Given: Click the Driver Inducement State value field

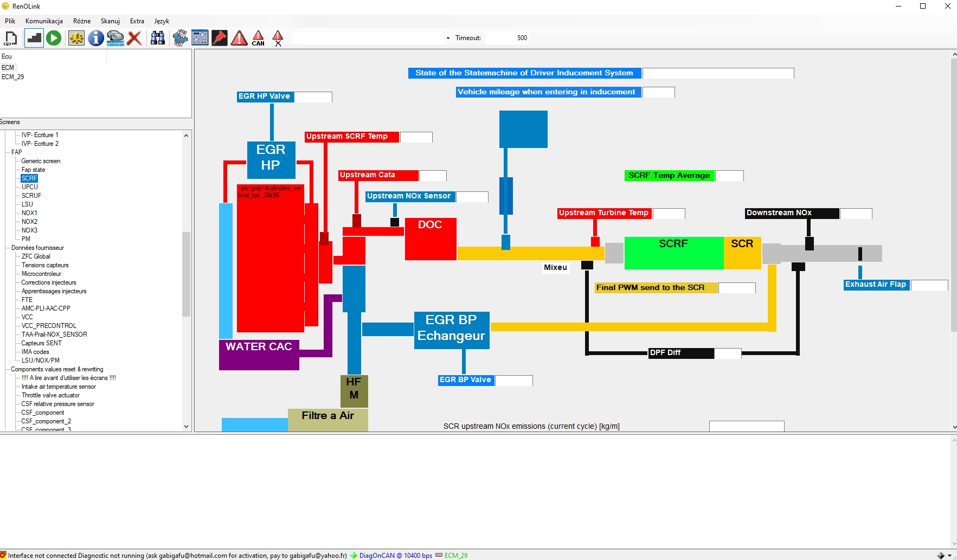Looking at the screenshot, I should (718, 73).
